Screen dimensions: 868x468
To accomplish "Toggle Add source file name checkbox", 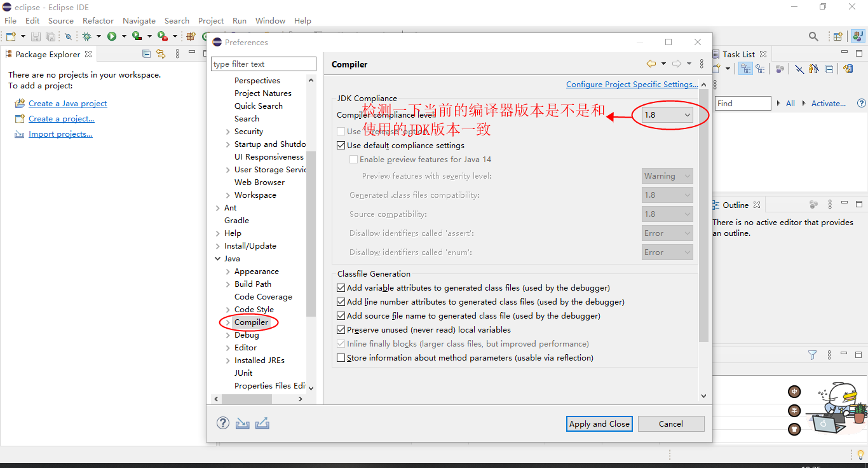I will pos(341,316).
